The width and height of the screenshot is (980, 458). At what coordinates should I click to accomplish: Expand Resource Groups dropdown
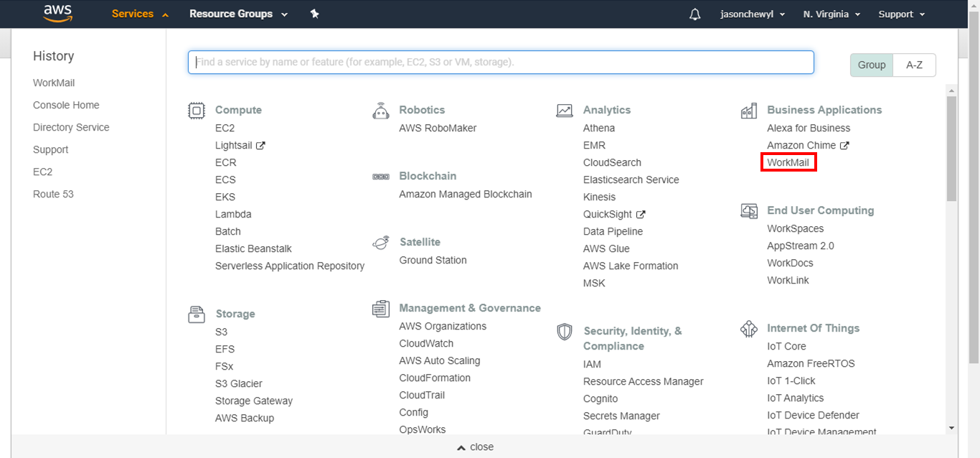tap(238, 14)
